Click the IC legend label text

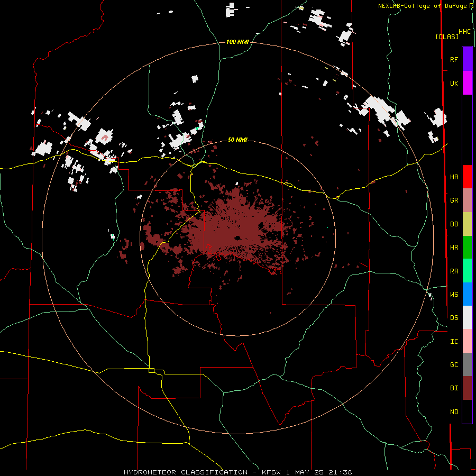[x=454, y=341]
